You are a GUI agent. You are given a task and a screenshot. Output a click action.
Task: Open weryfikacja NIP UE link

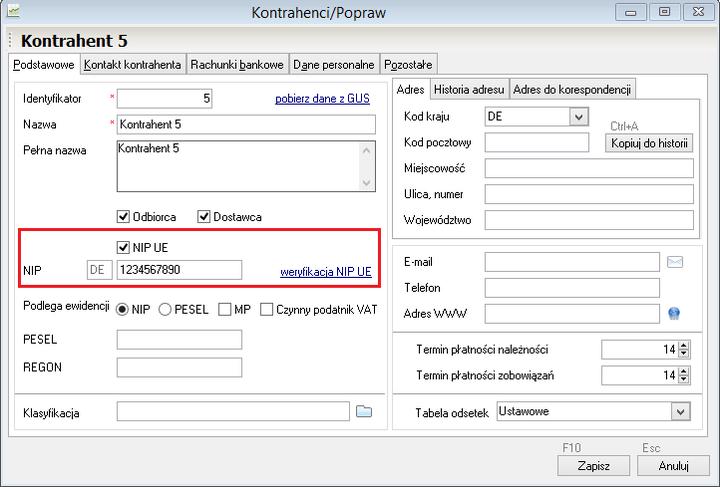click(x=325, y=271)
